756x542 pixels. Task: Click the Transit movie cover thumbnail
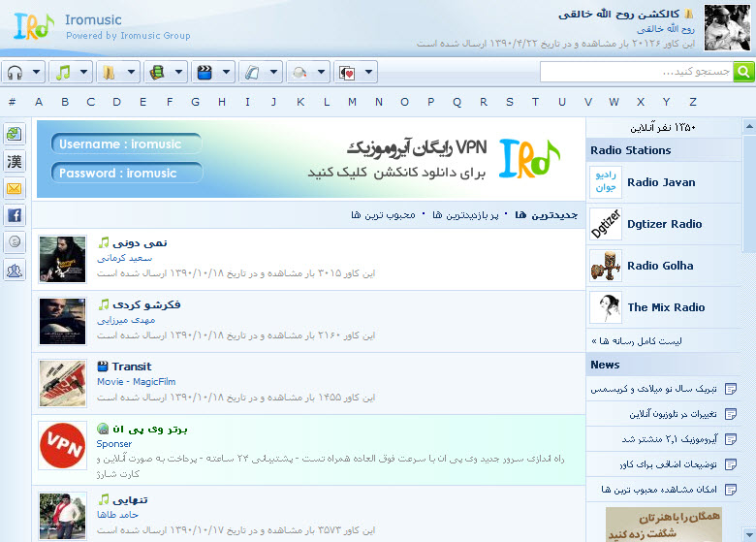pyautogui.click(x=63, y=384)
